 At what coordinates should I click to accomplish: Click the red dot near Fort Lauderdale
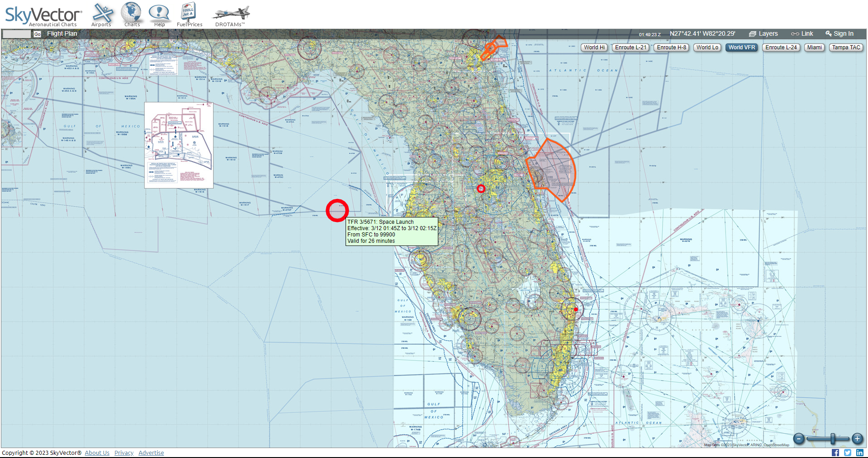point(576,310)
